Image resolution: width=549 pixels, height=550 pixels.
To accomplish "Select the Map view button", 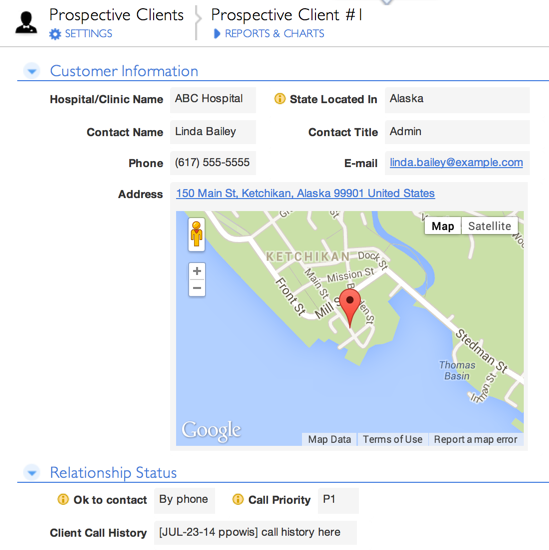I will click(x=443, y=226).
